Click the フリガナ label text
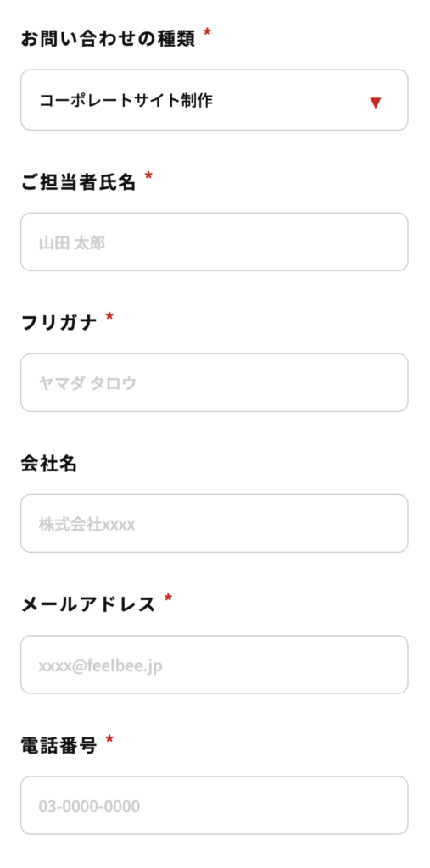 [59, 323]
